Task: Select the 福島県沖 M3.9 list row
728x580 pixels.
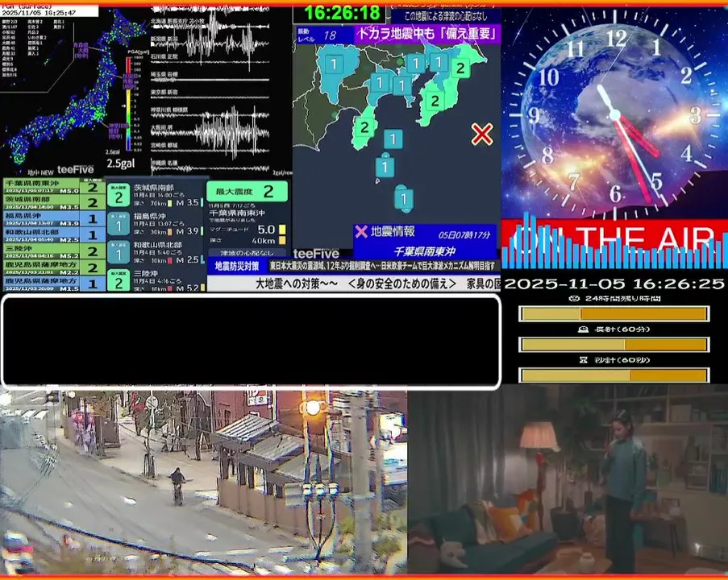Action: (x=54, y=219)
